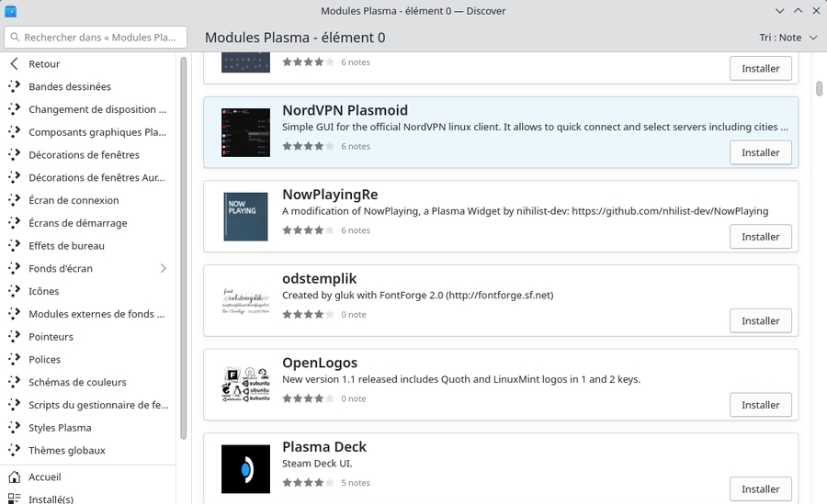This screenshot has height=504, width=827.
Task: Select the Thèmes globaux category
Action: [x=66, y=451]
